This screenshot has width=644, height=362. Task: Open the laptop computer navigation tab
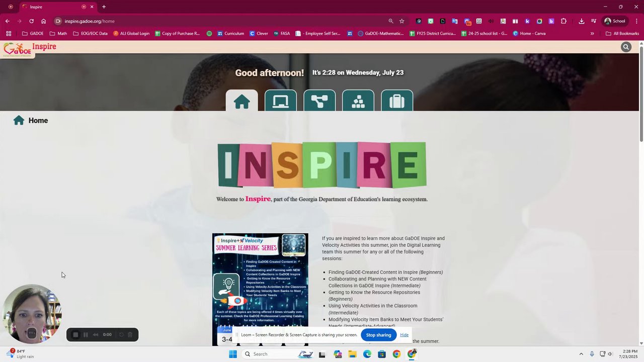click(280, 101)
